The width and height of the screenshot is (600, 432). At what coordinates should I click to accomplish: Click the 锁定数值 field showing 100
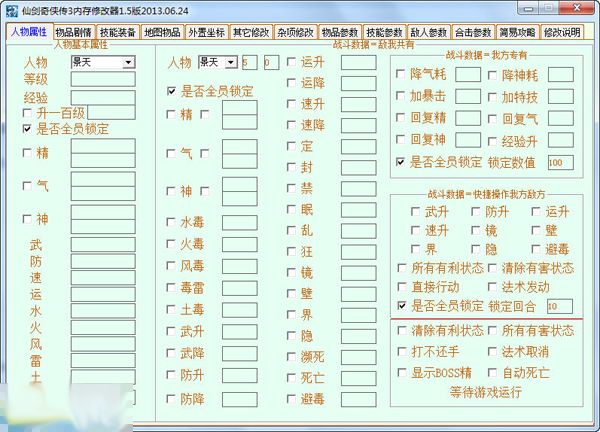click(561, 163)
